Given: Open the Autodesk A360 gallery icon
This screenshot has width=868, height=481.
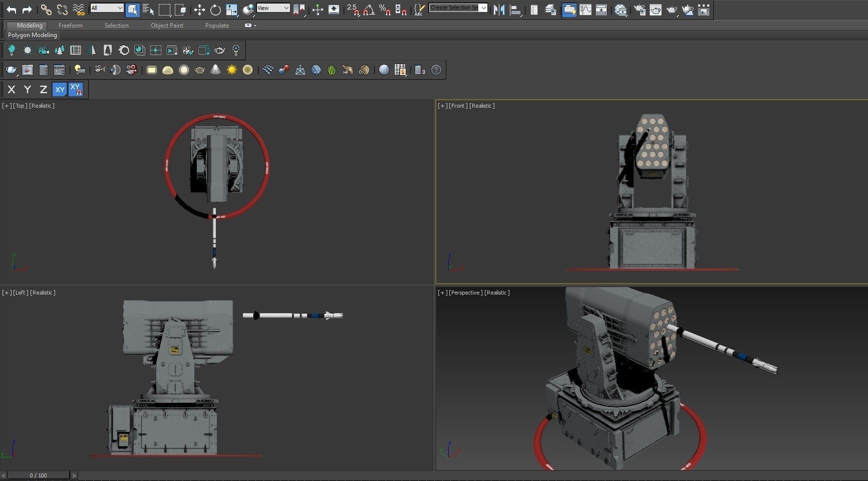Looking at the screenshot, I should pos(704,10).
